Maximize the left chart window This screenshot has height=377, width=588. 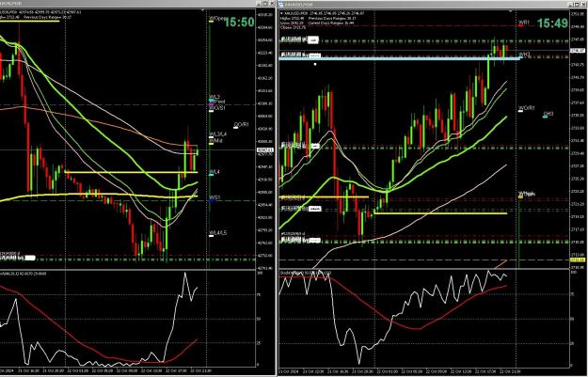264,4
